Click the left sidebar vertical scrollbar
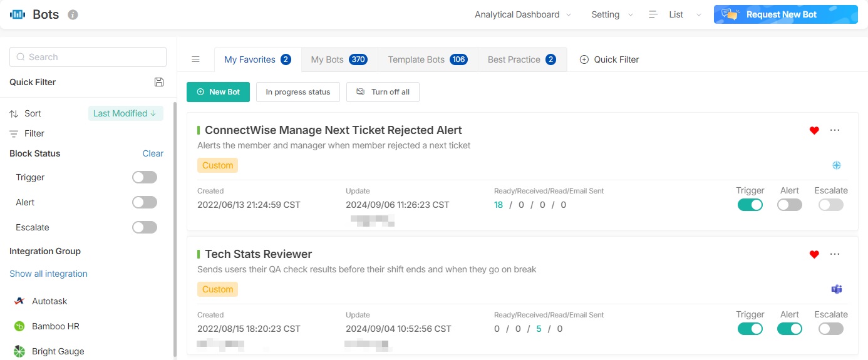The image size is (868, 360). click(x=175, y=225)
